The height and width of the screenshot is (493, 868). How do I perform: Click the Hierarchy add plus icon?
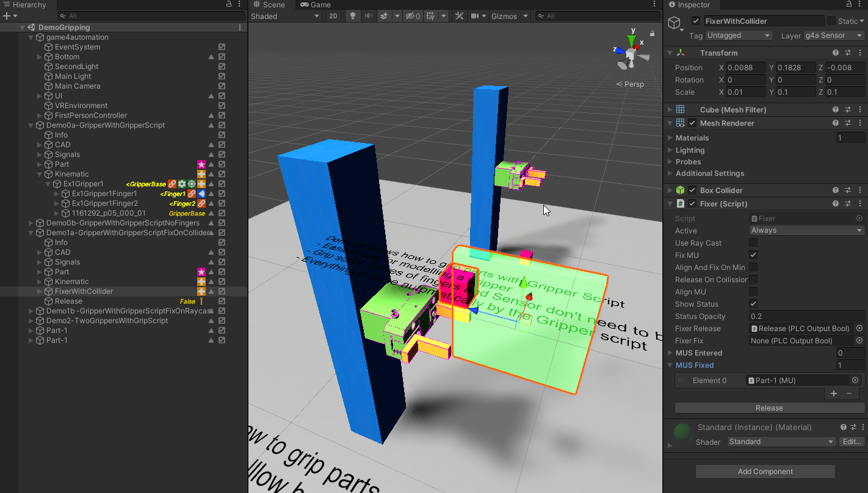[x=7, y=16]
